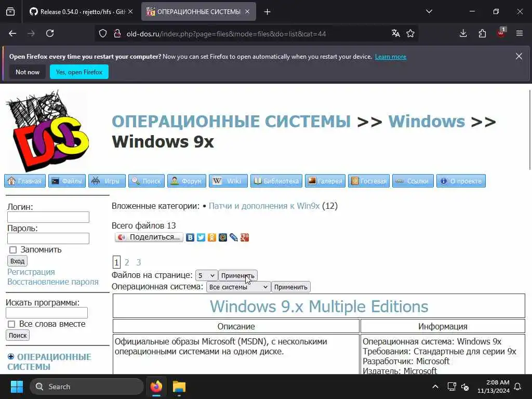Viewport: 532px width, 399px height.
Task: Open Learn more link
Action: 391,57
